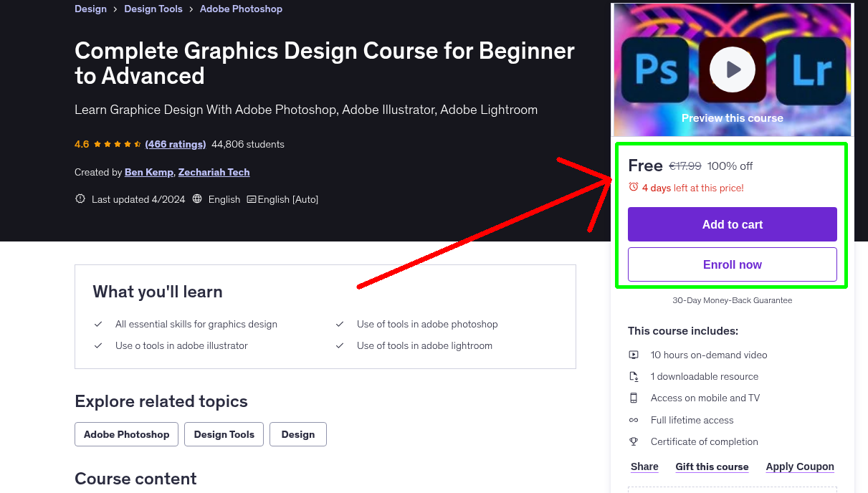Screen dimensions: 868x493
Task: Click the Add to cart button
Action: click(x=732, y=224)
